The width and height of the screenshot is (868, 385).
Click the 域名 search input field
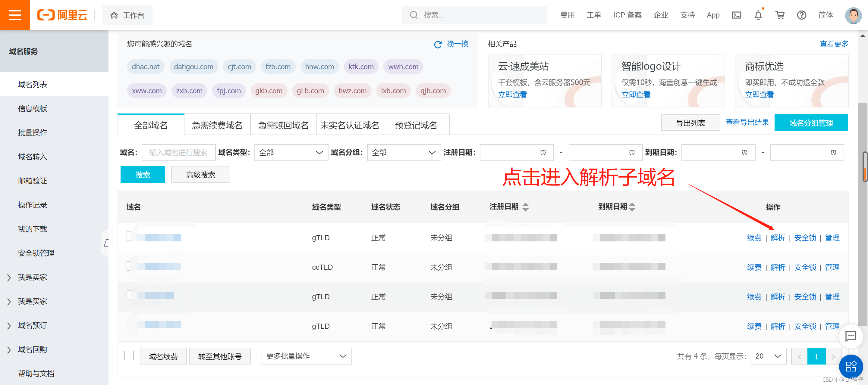click(178, 153)
